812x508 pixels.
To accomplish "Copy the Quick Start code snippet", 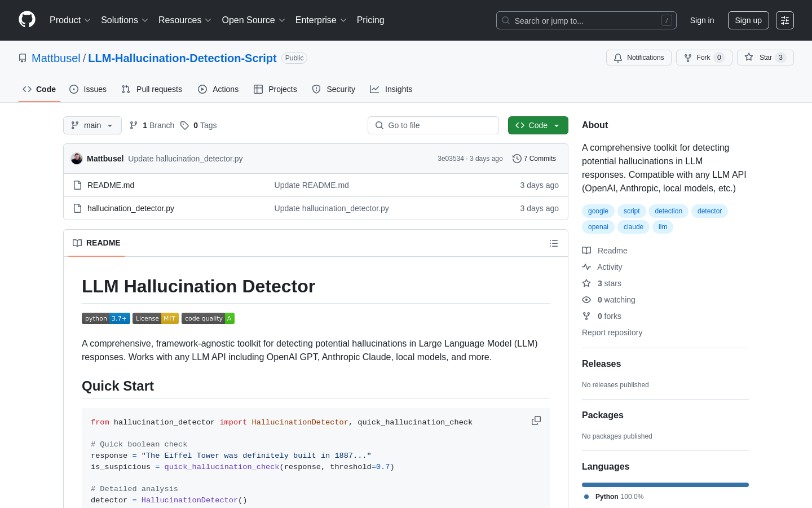I will click(536, 421).
